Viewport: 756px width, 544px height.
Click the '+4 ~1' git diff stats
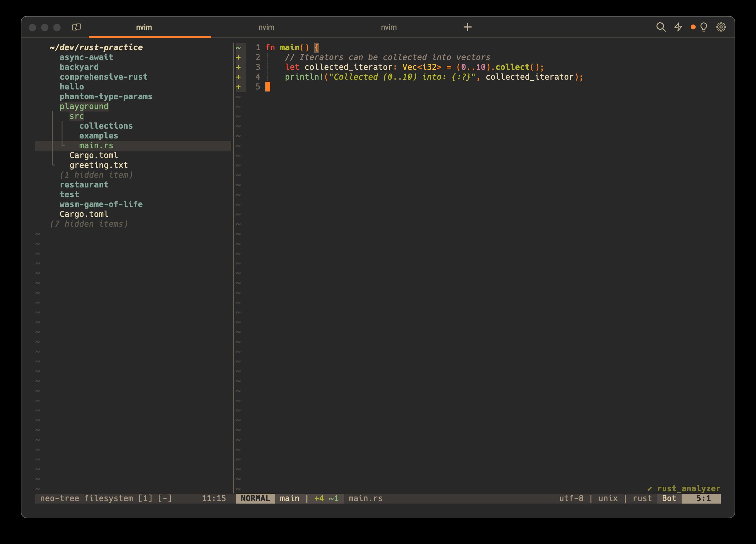326,498
